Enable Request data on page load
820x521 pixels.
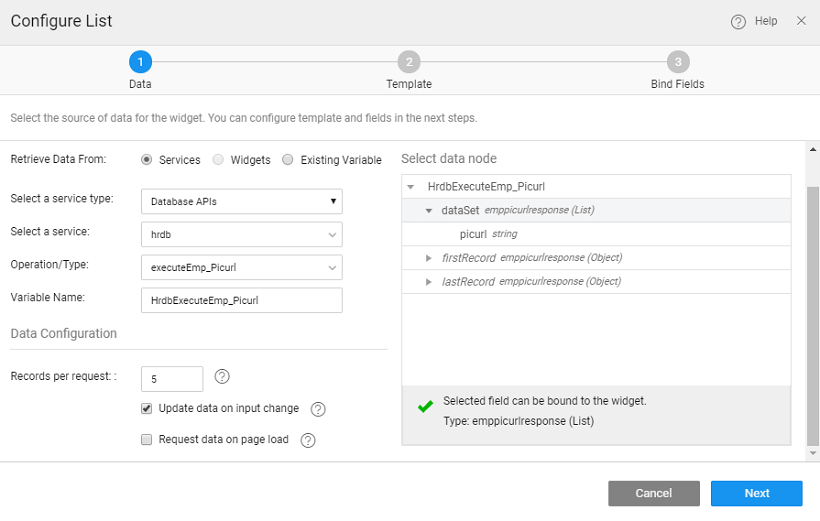point(147,439)
